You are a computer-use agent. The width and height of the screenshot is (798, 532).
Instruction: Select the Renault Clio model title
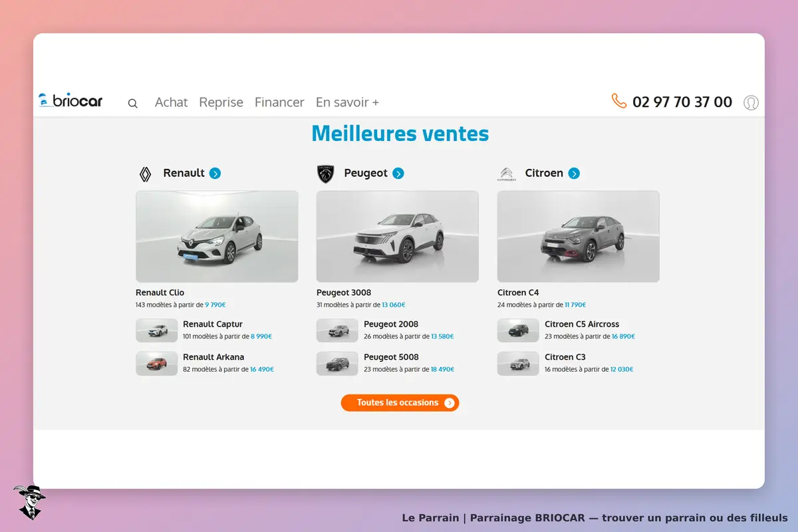coord(160,293)
